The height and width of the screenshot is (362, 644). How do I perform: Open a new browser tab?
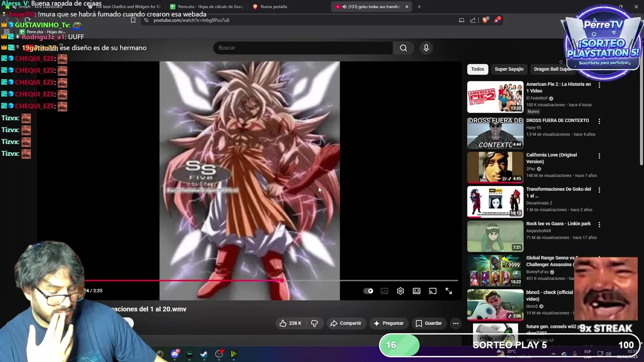419,7
